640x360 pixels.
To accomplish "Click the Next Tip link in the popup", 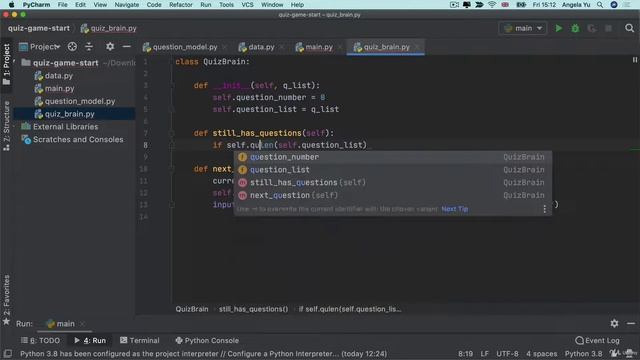I will pos(454,209).
